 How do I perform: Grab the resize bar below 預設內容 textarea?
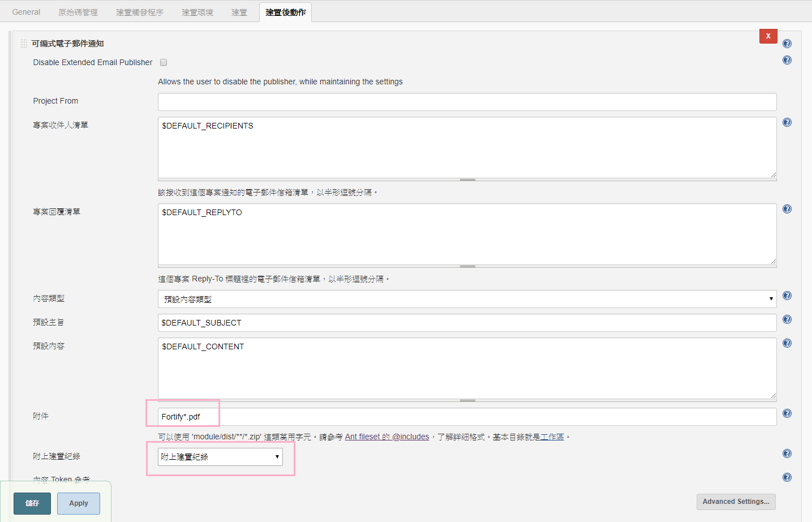467,400
